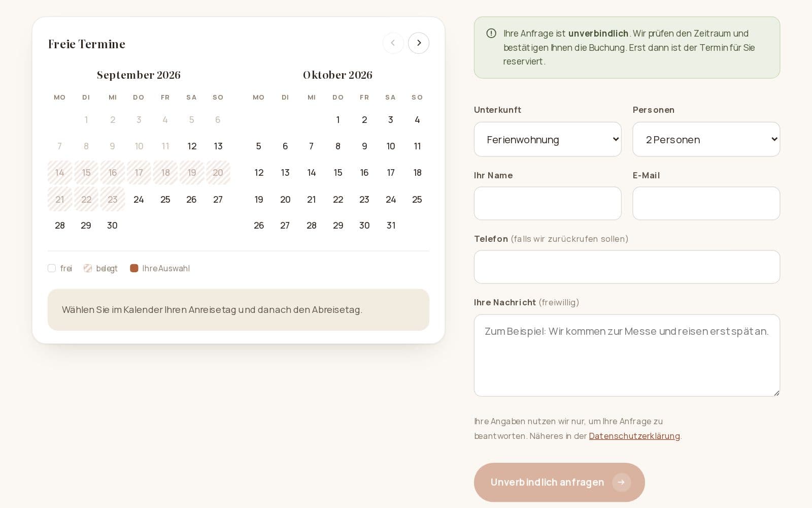Focus the E-Mail input field
This screenshot has width=812, height=508.
pyautogui.click(x=706, y=203)
